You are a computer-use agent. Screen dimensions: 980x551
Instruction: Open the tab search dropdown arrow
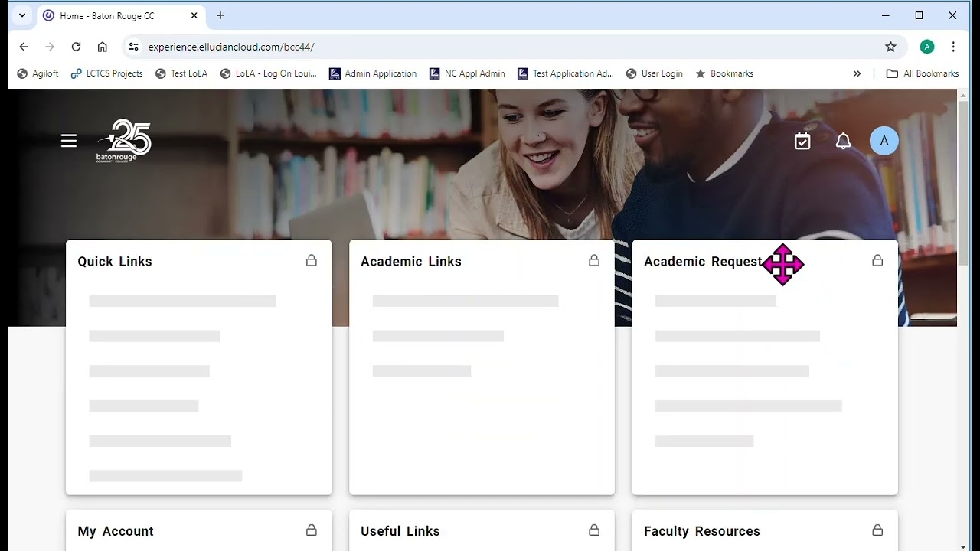[22, 15]
